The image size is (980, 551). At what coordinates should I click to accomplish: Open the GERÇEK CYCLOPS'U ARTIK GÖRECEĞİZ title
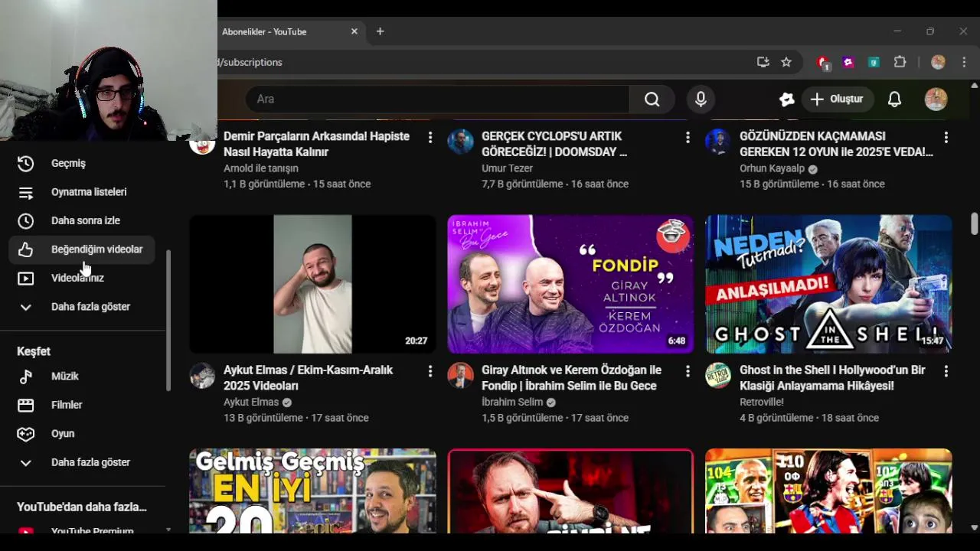554,144
